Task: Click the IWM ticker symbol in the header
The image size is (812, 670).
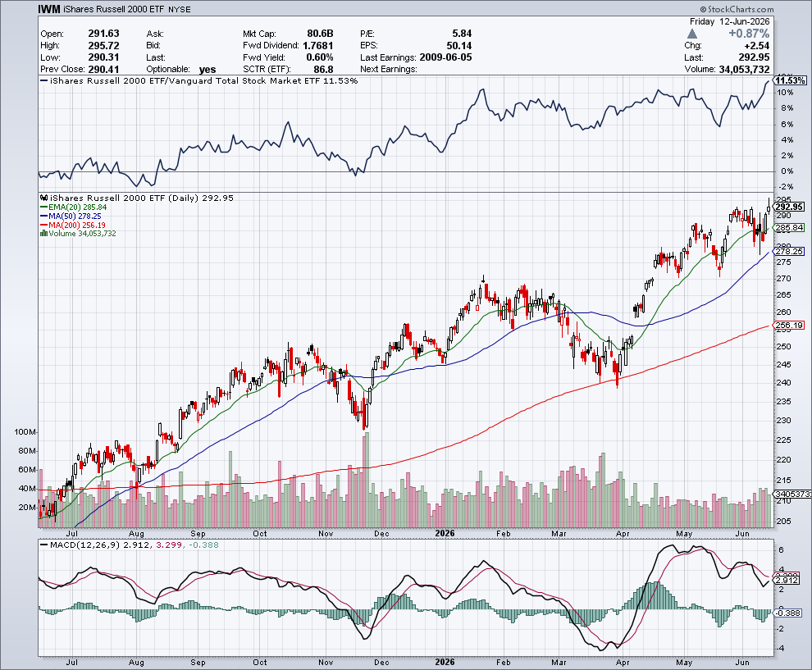Action: tap(48, 9)
